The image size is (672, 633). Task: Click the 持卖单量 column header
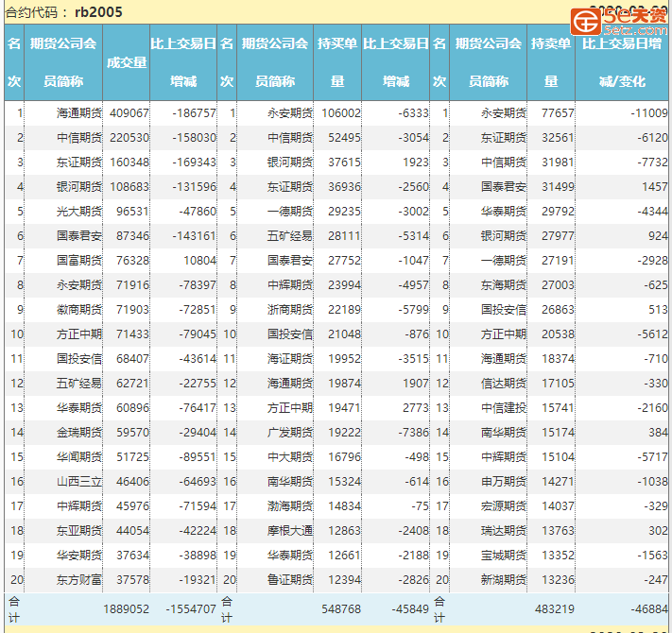(x=551, y=62)
